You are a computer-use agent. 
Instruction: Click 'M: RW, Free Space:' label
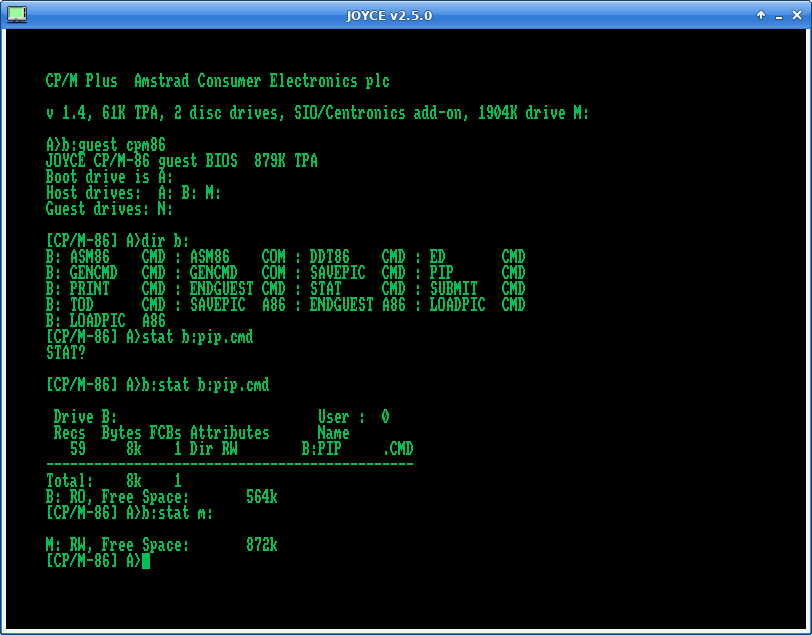[118, 545]
